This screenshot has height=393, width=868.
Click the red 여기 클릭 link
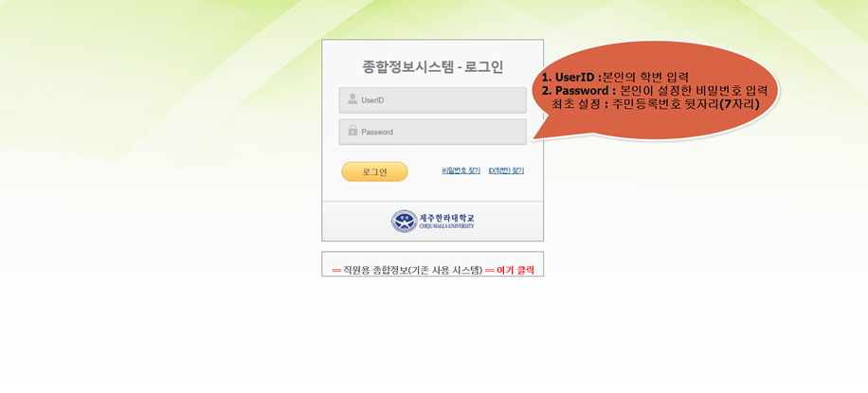[x=515, y=270]
